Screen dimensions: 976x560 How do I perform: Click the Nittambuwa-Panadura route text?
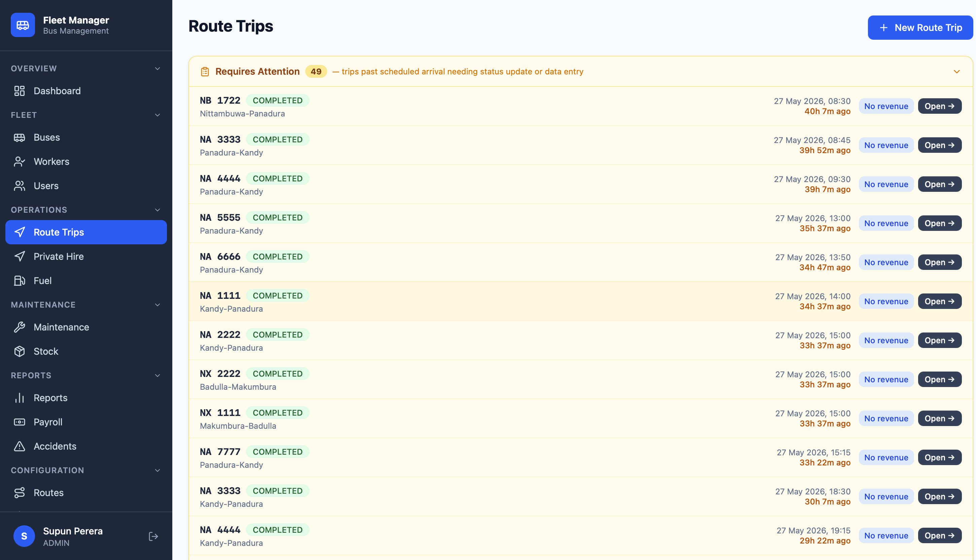242,114
